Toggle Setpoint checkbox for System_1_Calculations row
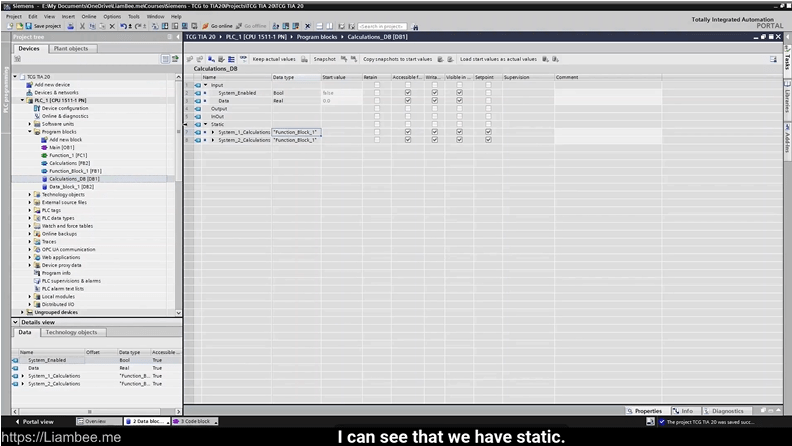792x446 pixels. coord(488,132)
